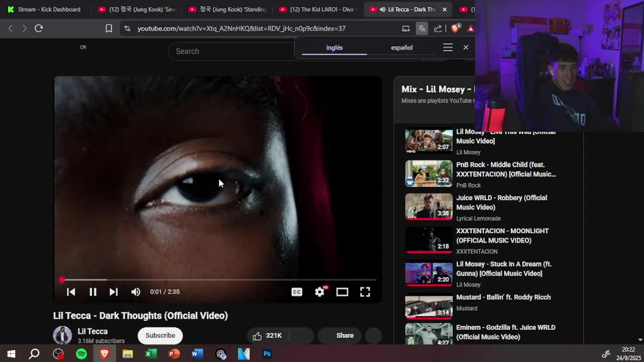Click the Mix - Lil Mosey playlist heading
Image resolution: width=644 pixels, height=362 pixels.
[438, 89]
